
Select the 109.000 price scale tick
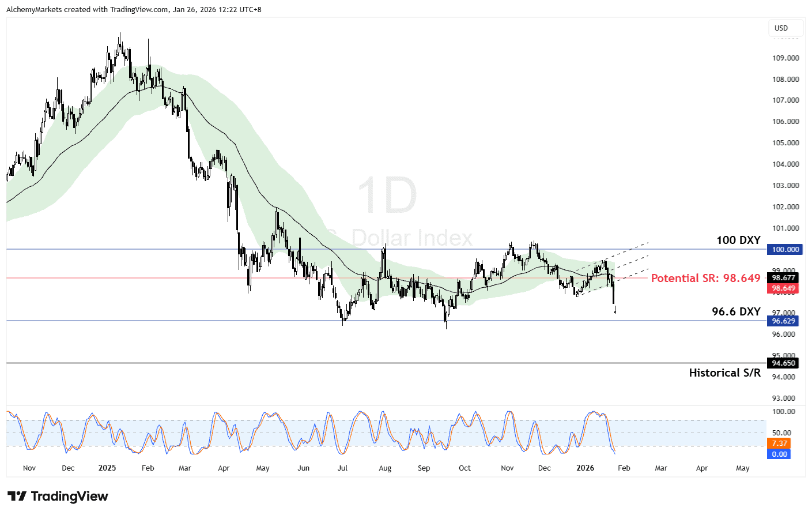point(785,58)
